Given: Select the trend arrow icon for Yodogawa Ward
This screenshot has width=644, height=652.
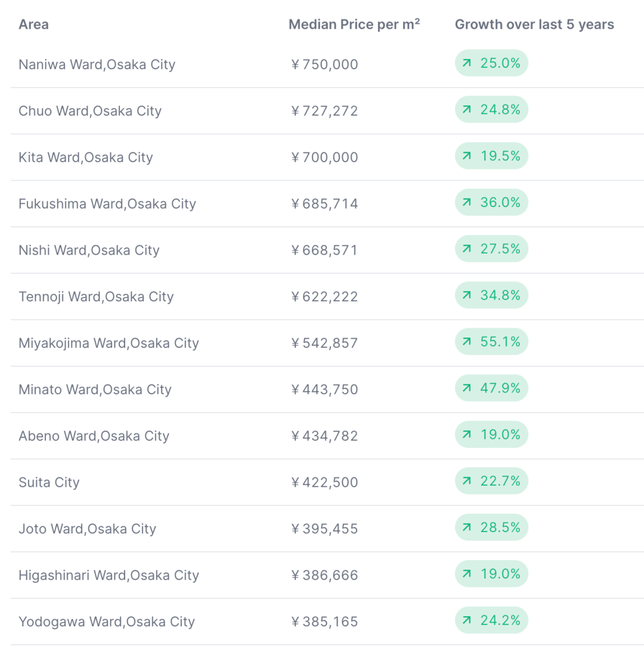Looking at the screenshot, I should pos(466,620).
